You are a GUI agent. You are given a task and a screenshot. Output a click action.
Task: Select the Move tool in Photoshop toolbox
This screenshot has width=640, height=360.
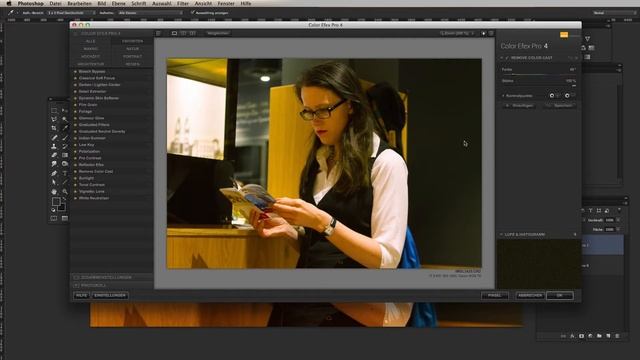pyautogui.click(x=64, y=110)
